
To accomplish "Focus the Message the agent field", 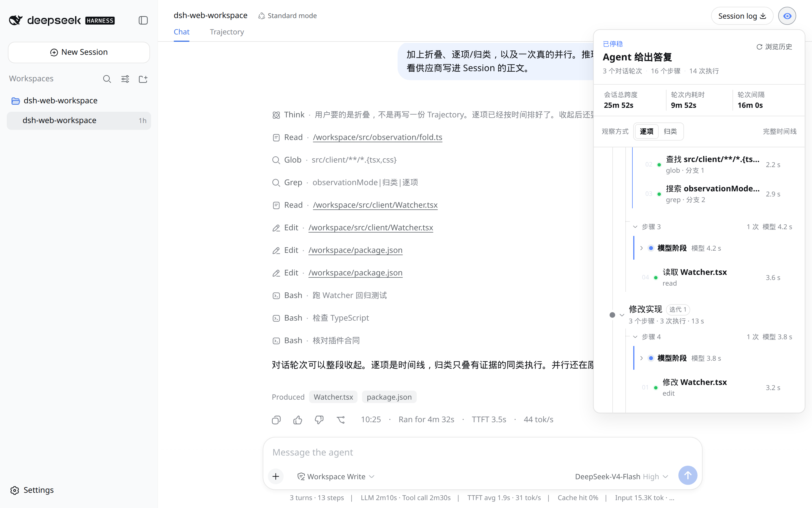I will coord(482,452).
